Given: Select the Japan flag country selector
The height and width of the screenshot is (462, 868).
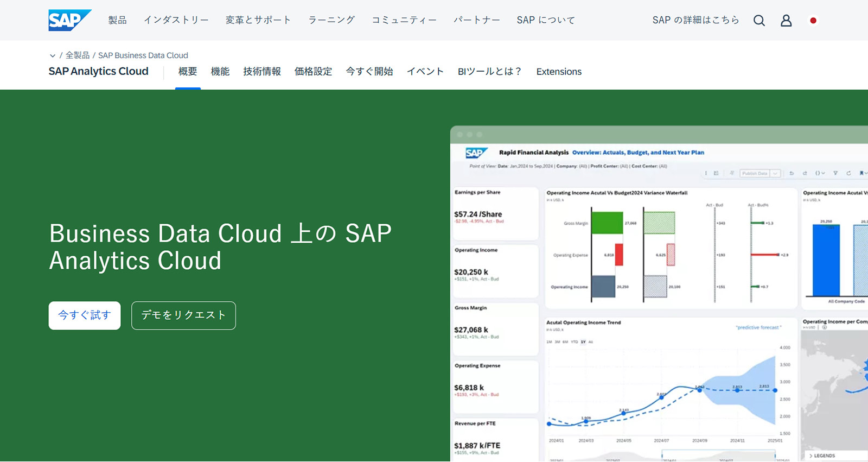Looking at the screenshot, I should [x=813, y=21].
